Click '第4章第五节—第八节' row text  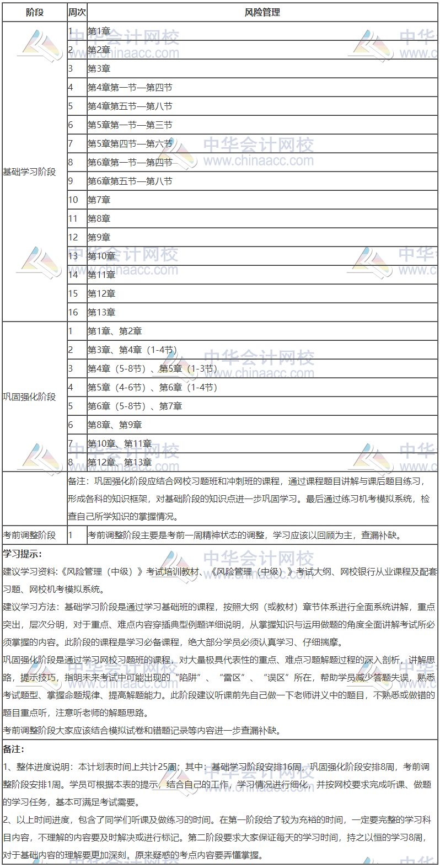pos(130,106)
